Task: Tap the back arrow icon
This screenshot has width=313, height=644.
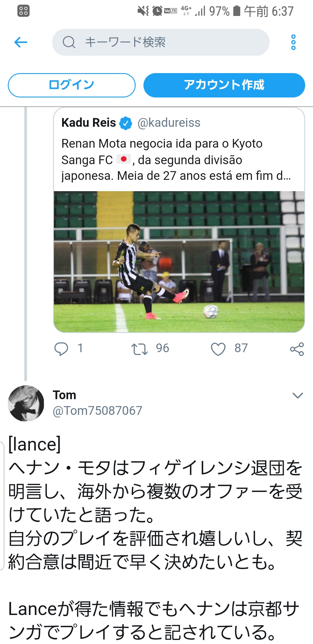Action: pos(21,42)
